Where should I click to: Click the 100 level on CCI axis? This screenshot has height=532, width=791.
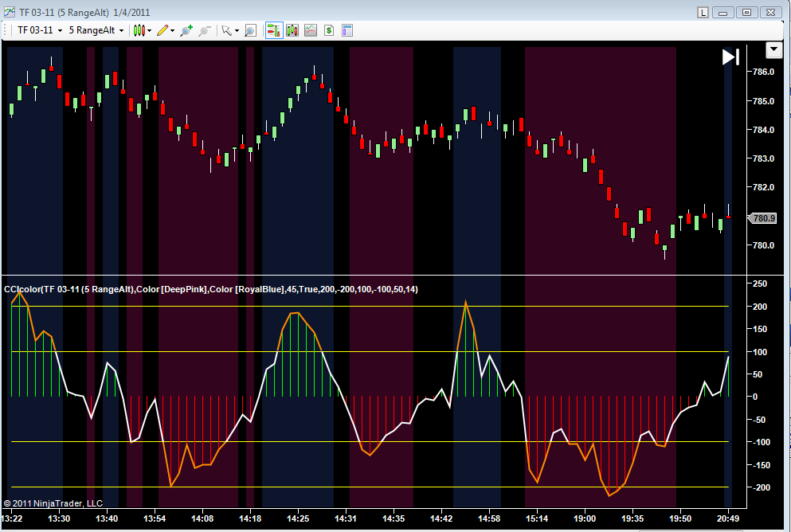click(x=760, y=352)
